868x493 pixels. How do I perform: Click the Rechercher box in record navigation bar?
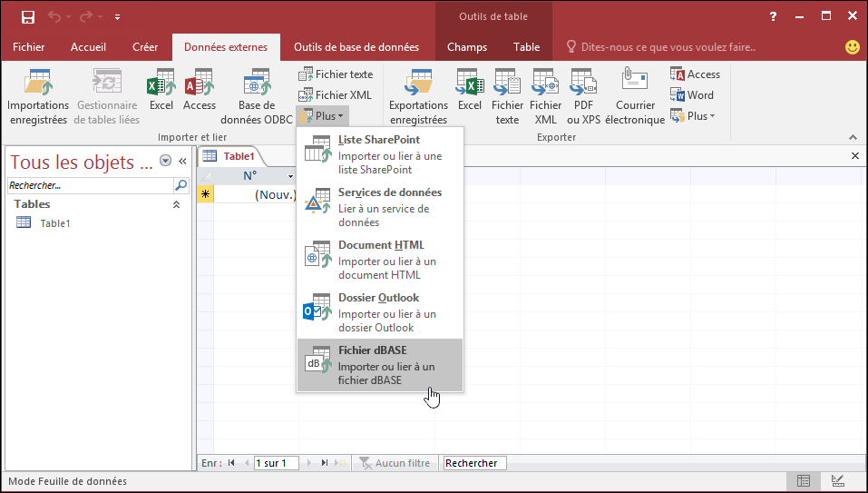(475, 463)
